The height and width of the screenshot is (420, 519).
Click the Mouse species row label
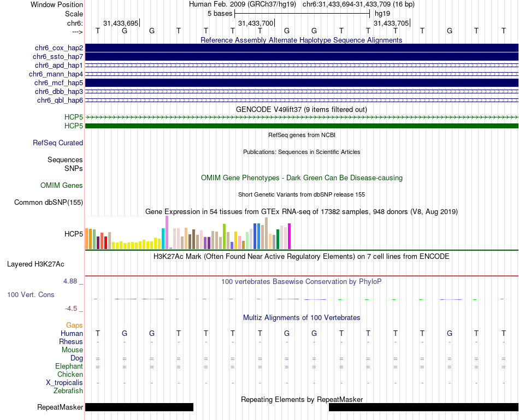point(73,350)
